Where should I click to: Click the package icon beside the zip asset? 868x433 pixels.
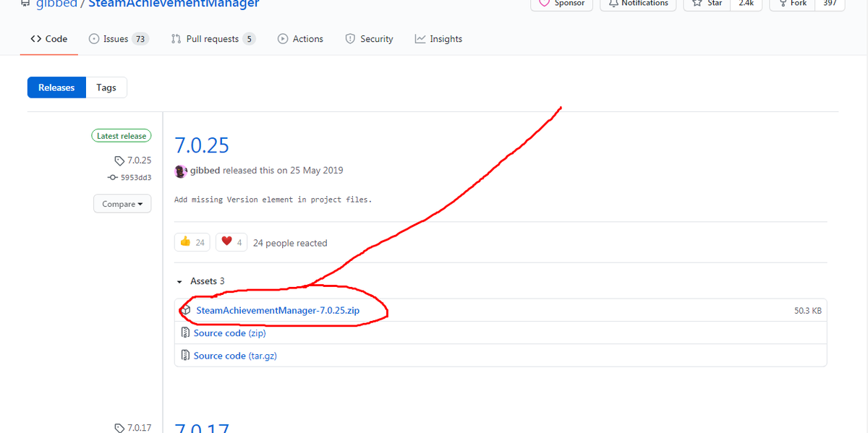pyautogui.click(x=186, y=311)
